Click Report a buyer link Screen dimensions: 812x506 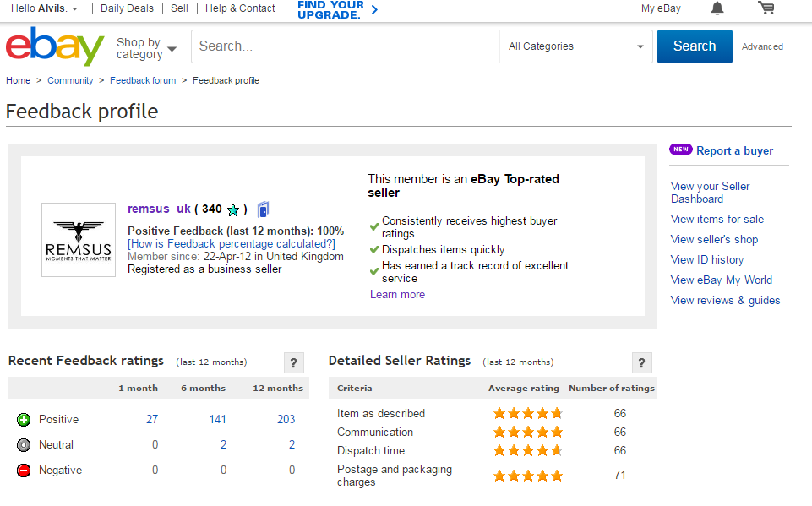(734, 150)
